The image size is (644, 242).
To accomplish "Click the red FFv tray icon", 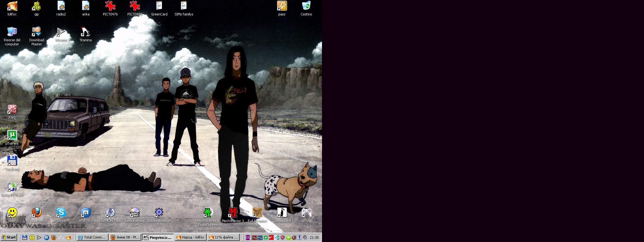I will pyautogui.click(x=254, y=238).
